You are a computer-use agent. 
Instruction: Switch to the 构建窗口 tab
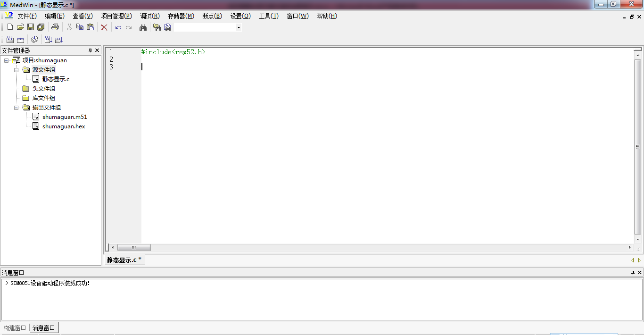pyautogui.click(x=15, y=328)
